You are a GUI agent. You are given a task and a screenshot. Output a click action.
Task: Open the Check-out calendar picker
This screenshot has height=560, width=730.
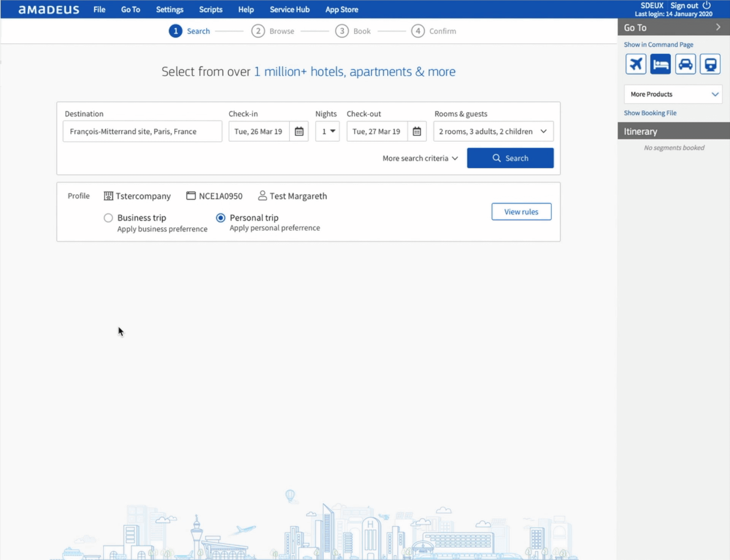[417, 131]
